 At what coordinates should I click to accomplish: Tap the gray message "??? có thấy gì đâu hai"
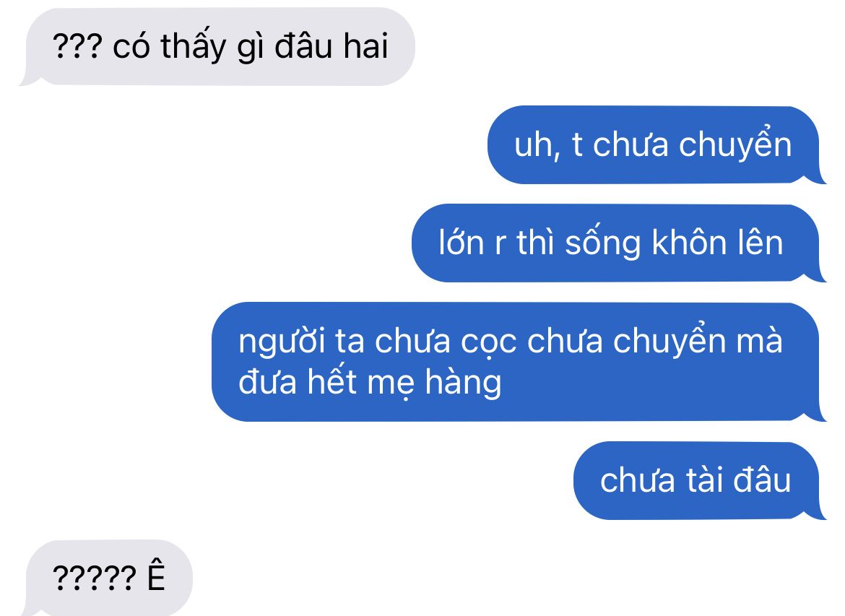coord(217,46)
